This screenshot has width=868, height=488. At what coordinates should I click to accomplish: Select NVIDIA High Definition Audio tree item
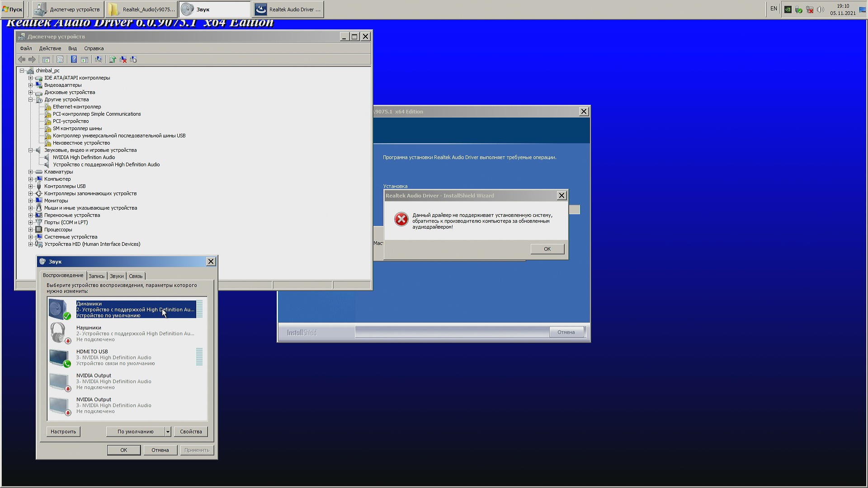(x=84, y=157)
